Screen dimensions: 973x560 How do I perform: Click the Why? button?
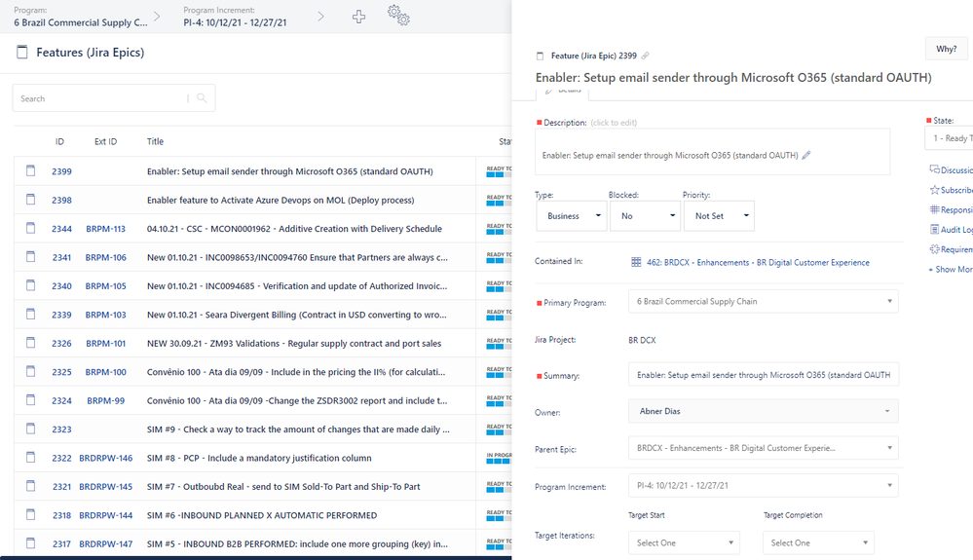coord(947,49)
